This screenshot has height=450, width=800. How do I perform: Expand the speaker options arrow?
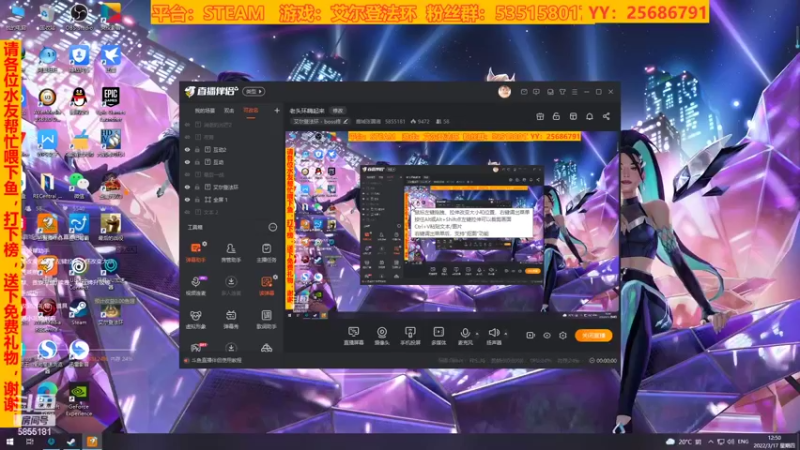click(506, 334)
